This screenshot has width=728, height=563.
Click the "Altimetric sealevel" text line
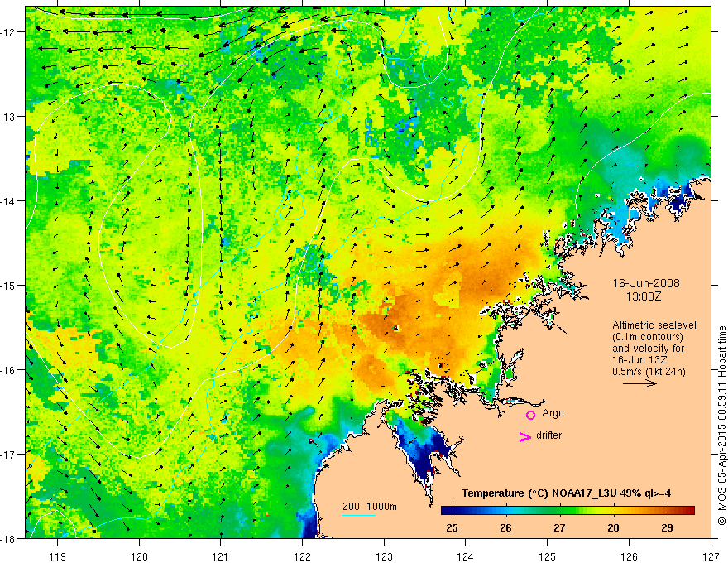click(x=654, y=325)
